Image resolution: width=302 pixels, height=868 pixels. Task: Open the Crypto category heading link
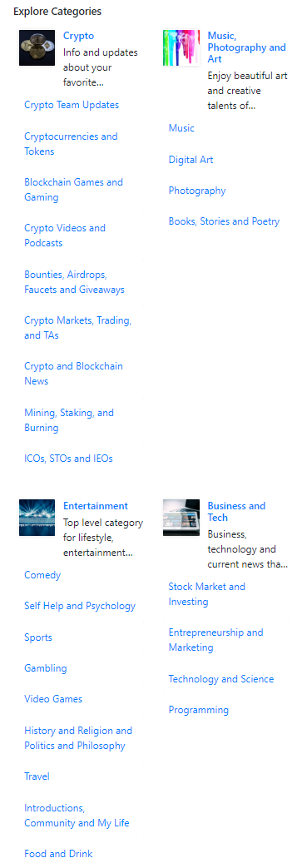coord(78,36)
